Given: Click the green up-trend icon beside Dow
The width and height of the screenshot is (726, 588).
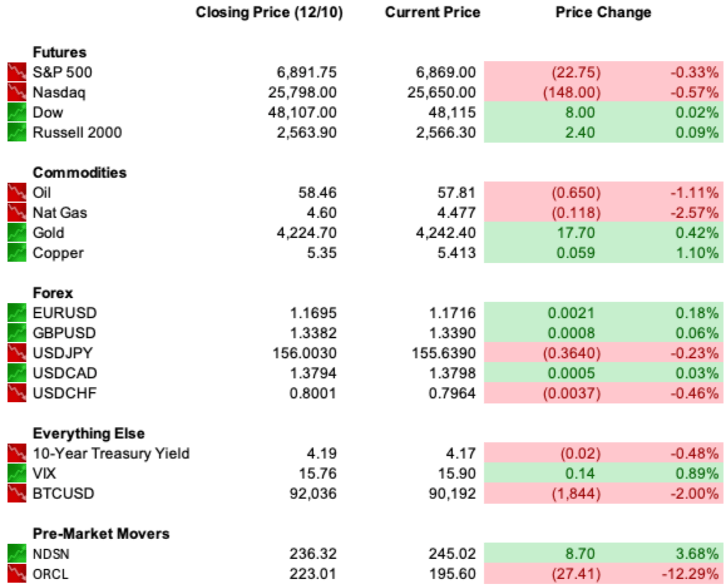Looking at the screenshot, I should pyautogui.click(x=17, y=112).
